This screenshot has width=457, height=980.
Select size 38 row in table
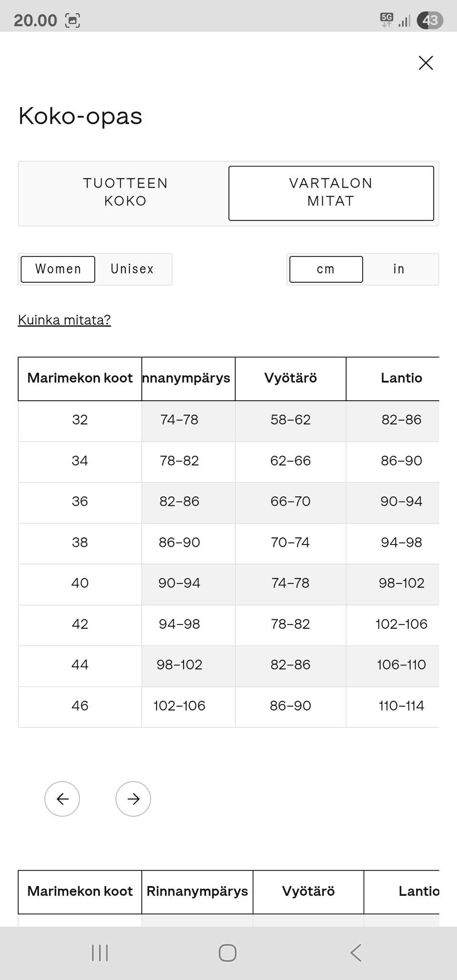click(80, 543)
